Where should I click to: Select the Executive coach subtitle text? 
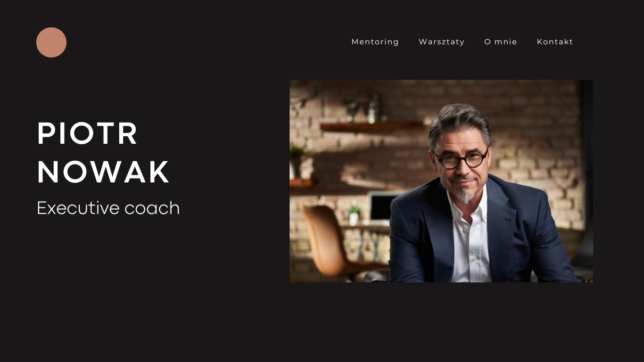point(108,208)
